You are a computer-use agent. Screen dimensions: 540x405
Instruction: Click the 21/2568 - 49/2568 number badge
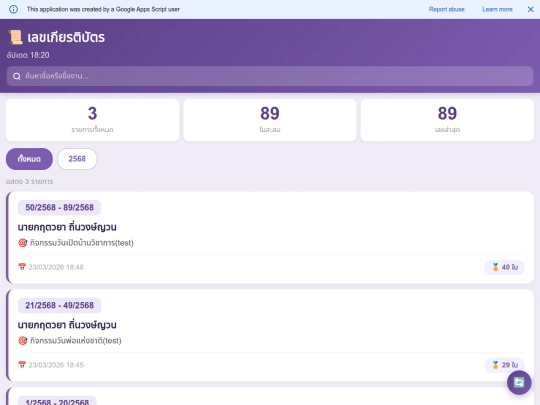point(59,305)
